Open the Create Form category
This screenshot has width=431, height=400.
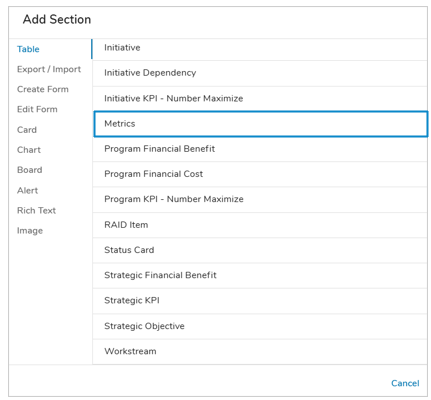(43, 89)
